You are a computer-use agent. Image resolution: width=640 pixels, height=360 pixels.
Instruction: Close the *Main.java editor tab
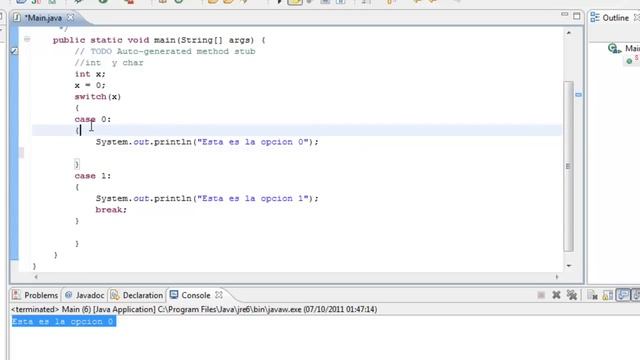point(71,18)
